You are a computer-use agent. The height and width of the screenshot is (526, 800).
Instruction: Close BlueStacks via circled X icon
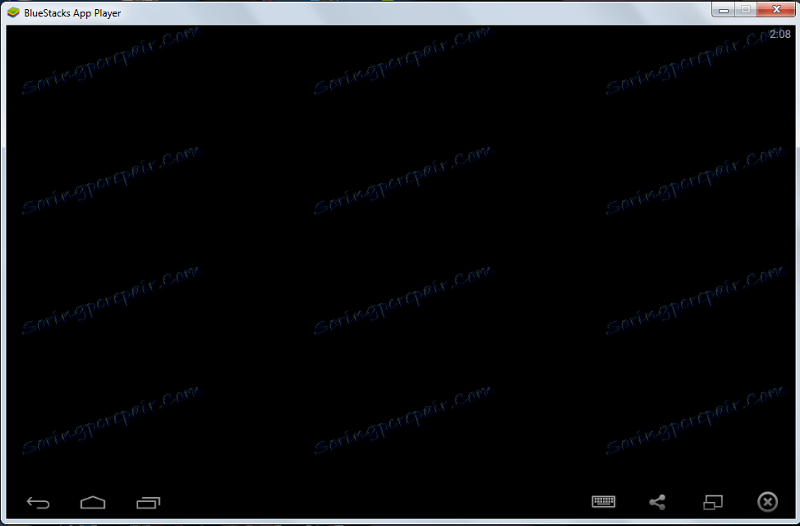pos(767,502)
